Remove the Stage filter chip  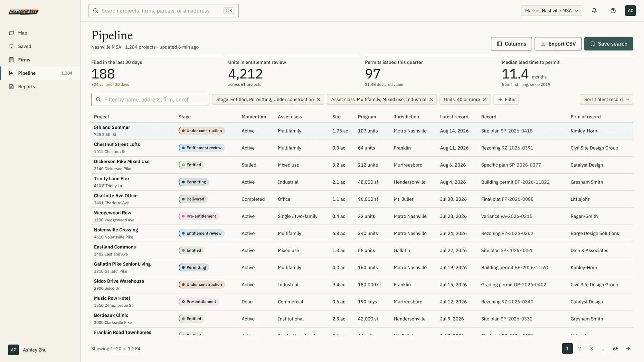coord(318,99)
